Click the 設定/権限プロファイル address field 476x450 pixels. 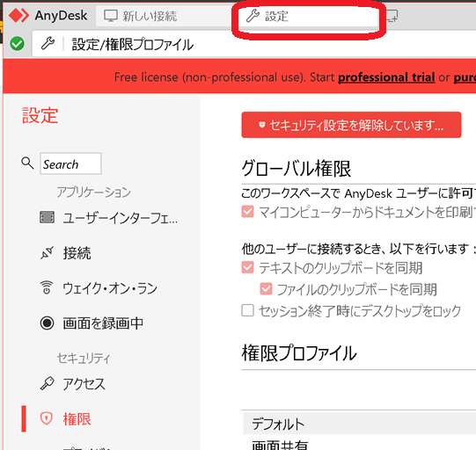coord(254,44)
